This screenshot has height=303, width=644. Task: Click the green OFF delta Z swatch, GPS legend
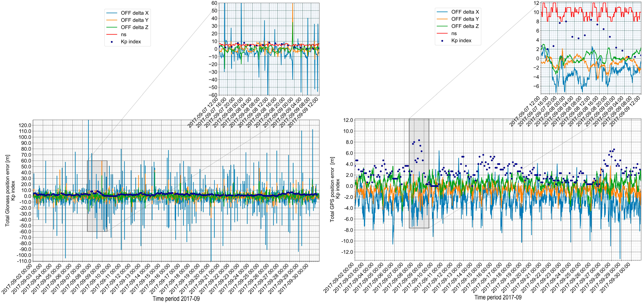(x=442, y=26)
